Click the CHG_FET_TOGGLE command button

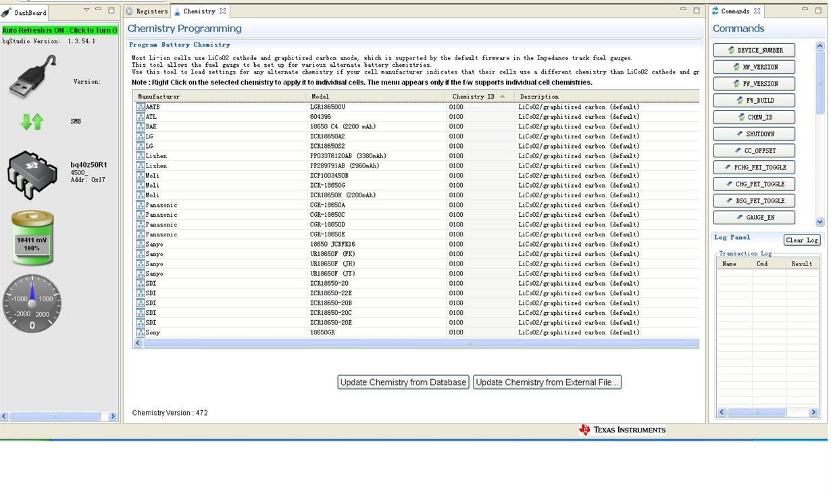click(x=754, y=184)
